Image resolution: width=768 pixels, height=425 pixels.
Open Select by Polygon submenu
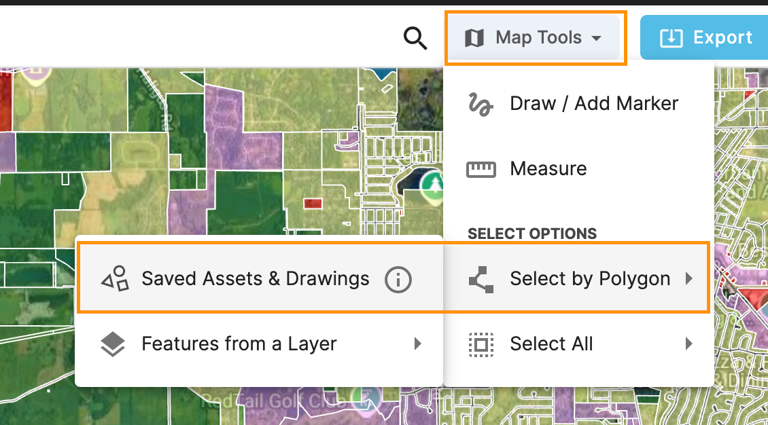579,278
